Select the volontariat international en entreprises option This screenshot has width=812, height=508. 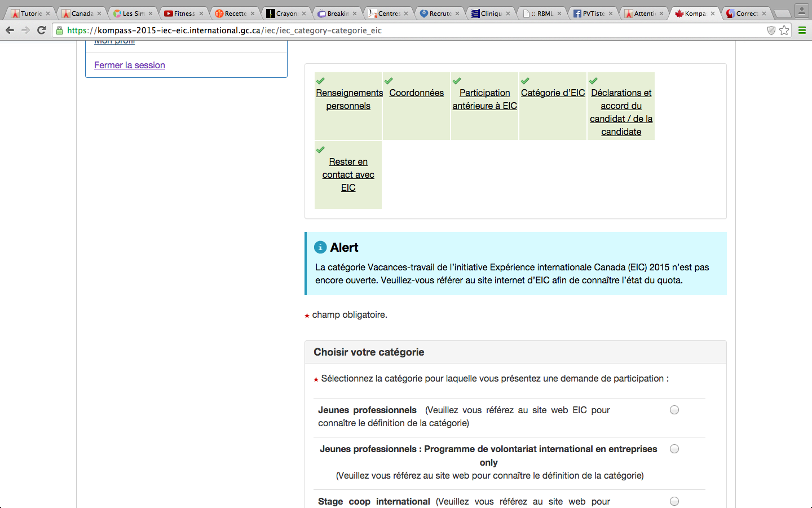coord(674,449)
